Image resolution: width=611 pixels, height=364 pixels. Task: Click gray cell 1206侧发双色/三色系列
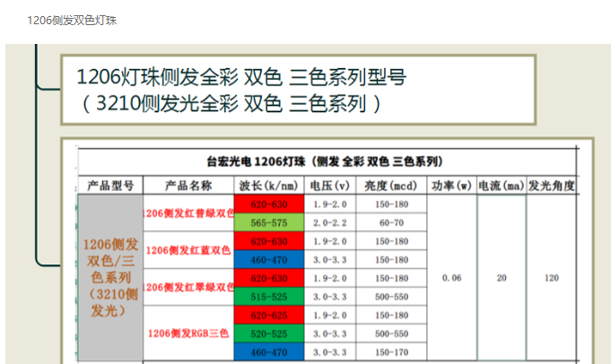point(110,278)
